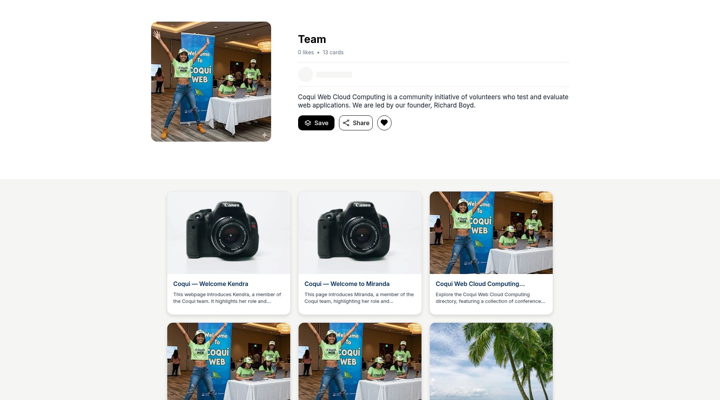
Task: Click the share icon inside Share button
Action: (x=346, y=123)
